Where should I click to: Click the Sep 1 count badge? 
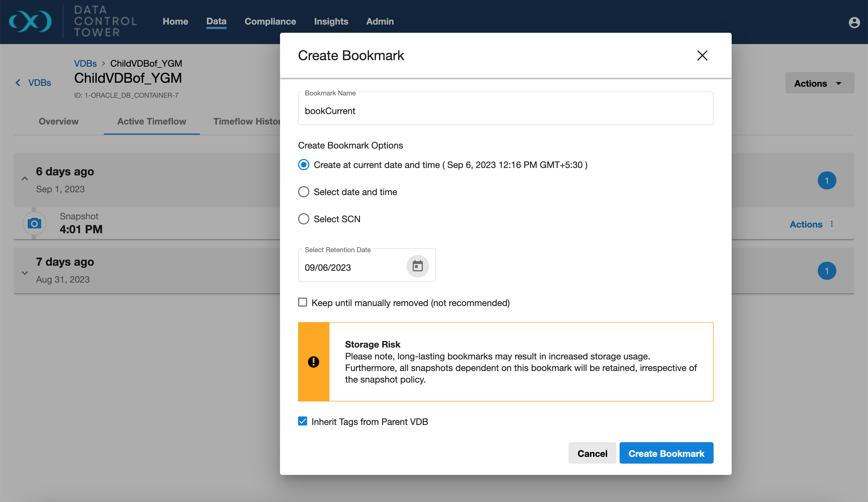tap(827, 180)
